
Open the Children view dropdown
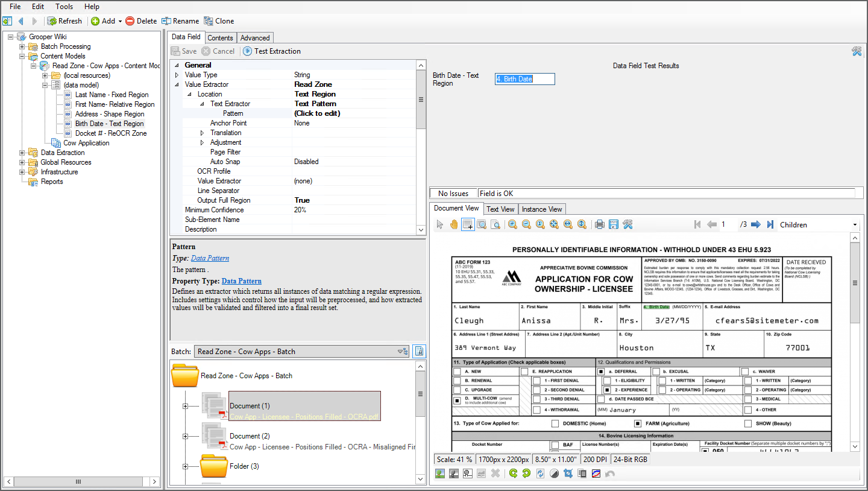855,225
